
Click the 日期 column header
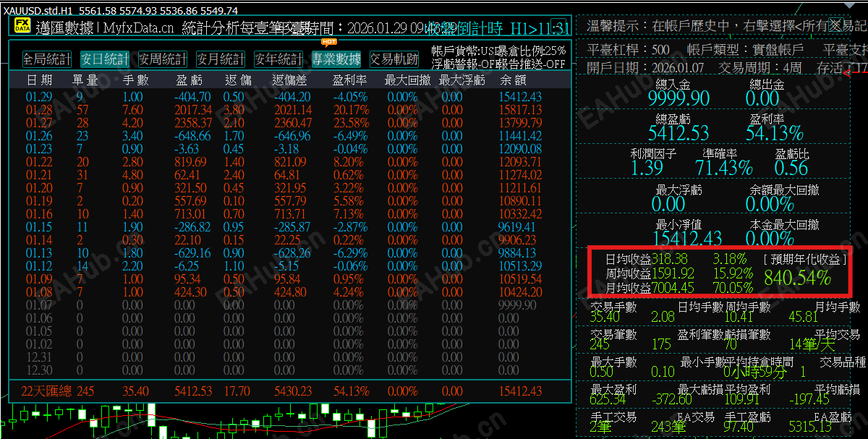39,80
